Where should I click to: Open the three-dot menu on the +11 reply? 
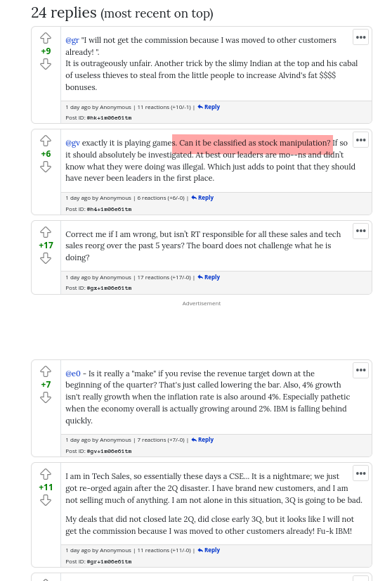tap(360, 473)
